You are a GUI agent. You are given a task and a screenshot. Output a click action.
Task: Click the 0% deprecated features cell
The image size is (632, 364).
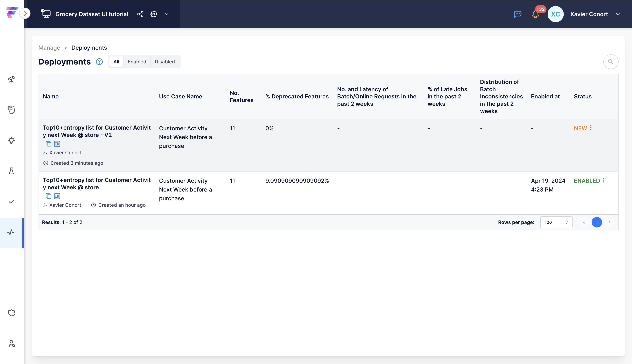(x=269, y=128)
